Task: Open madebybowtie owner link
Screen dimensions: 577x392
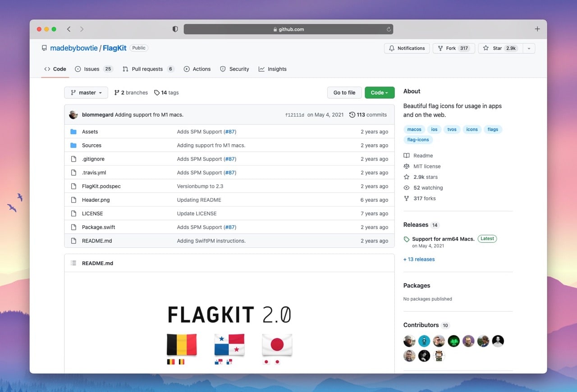Action: [74, 48]
